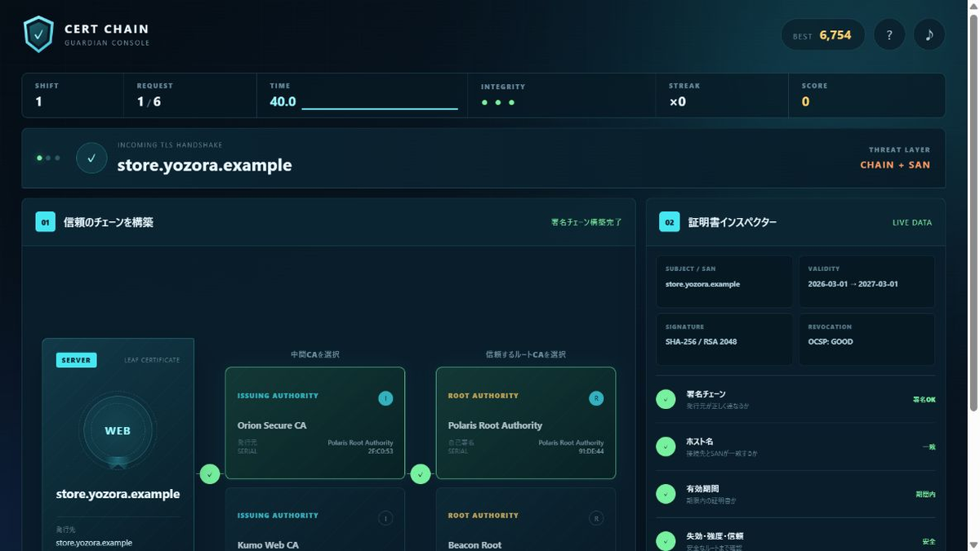Click the BEST 6,754 score pill
The image size is (980, 551).
click(x=823, y=34)
